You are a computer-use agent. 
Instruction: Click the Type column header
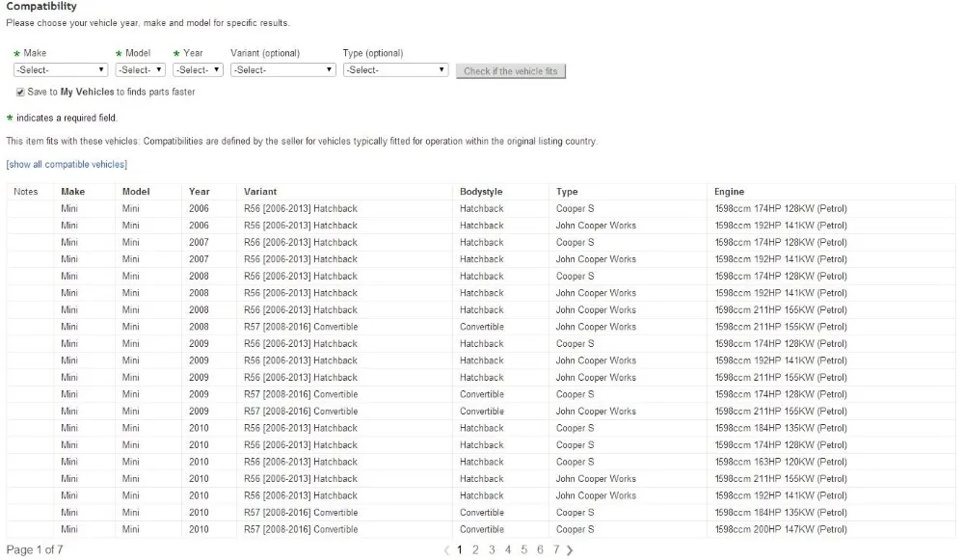(567, 192)
